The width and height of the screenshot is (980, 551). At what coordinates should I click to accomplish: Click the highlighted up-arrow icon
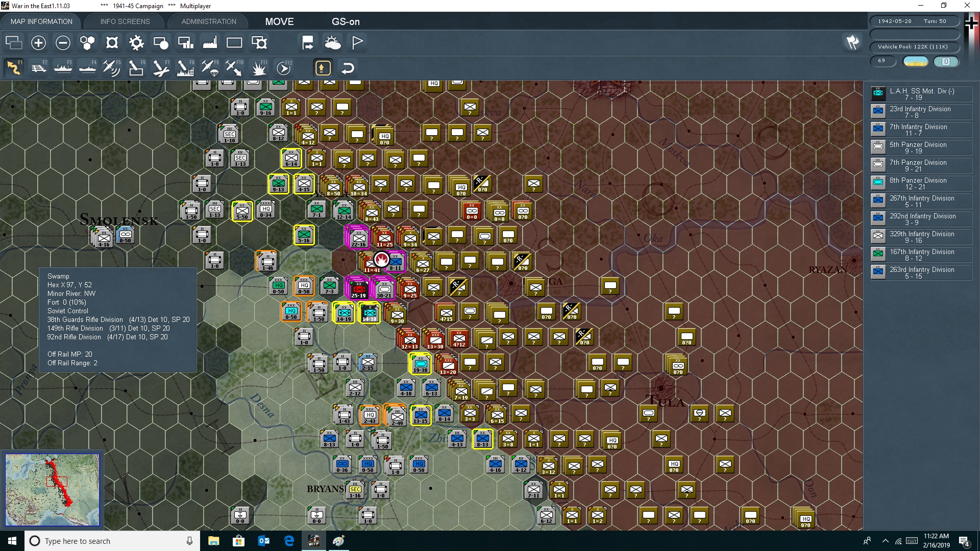click(x=323, y=68)
